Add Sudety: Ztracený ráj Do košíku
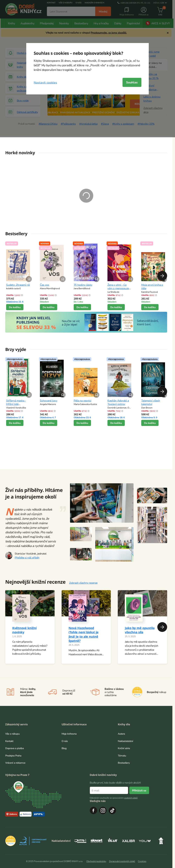 click(15, 307)
